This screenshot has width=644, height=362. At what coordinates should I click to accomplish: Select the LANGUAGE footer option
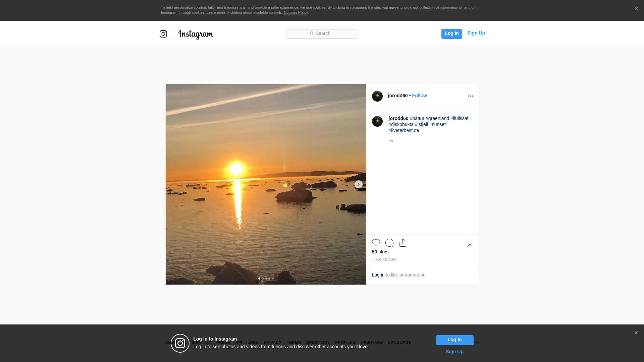click(399, 343)
